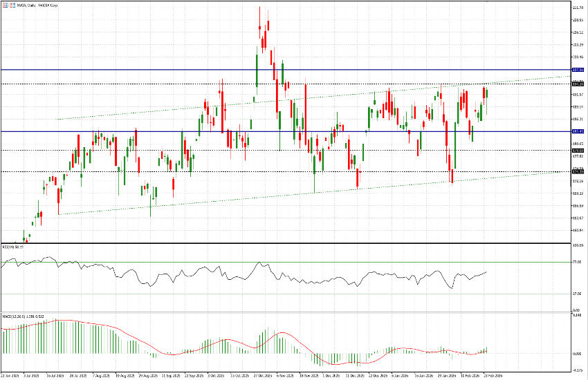Click the 221.78 value on price axis

(578, 7)
